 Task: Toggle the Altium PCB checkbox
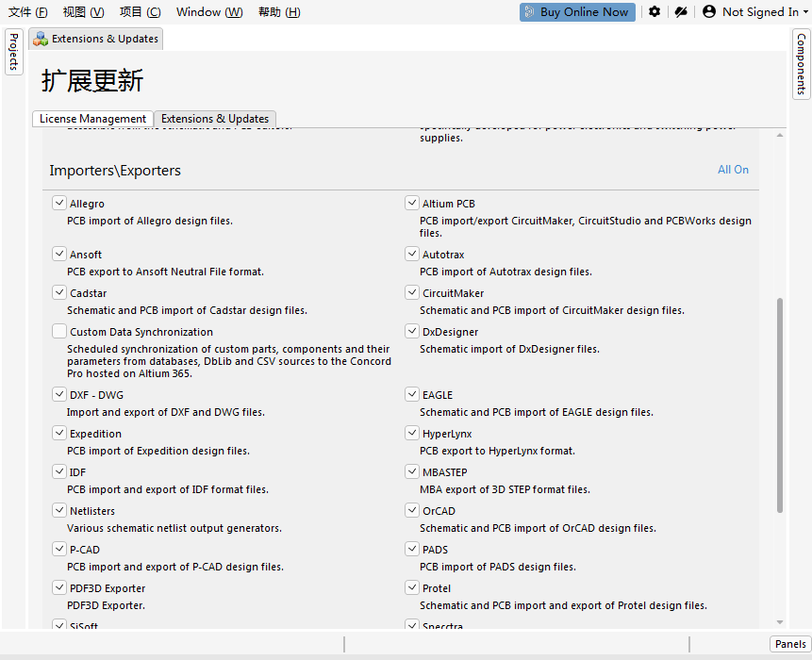[x=412, y=203]
